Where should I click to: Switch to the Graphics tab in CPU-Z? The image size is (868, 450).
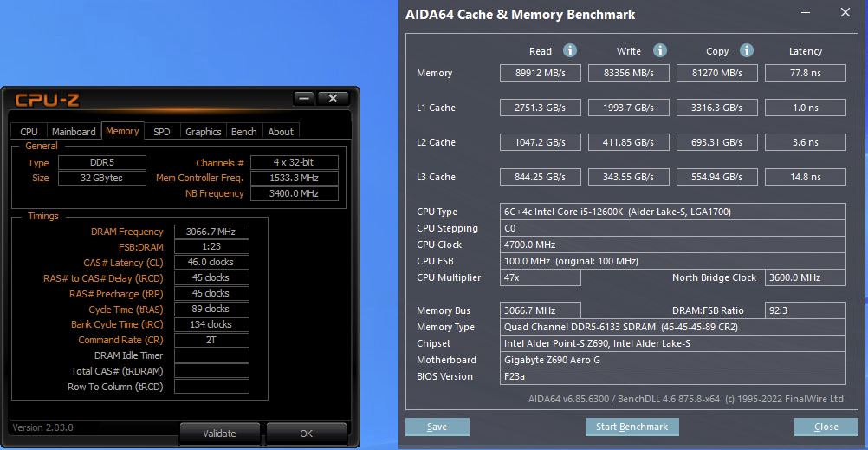point(204,132)
